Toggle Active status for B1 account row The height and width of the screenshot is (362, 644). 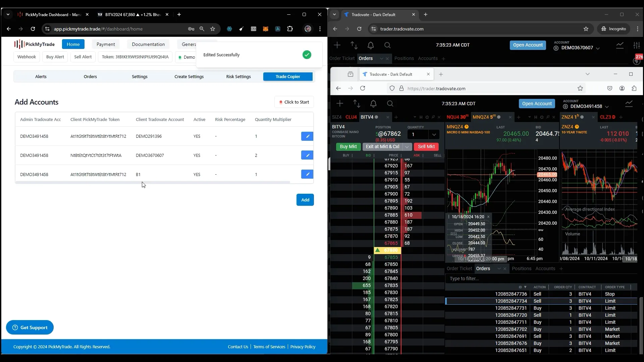pyautogui.click(x=197, y=174)
